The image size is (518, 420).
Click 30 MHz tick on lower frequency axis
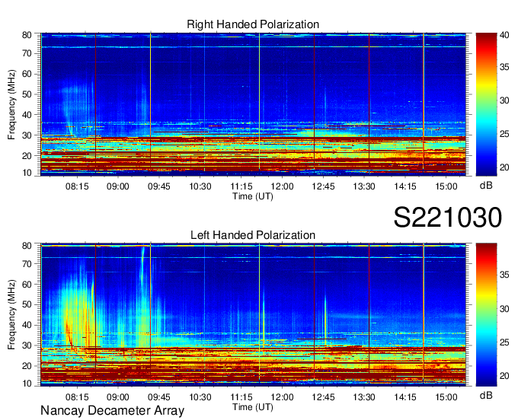pos(27,345)
